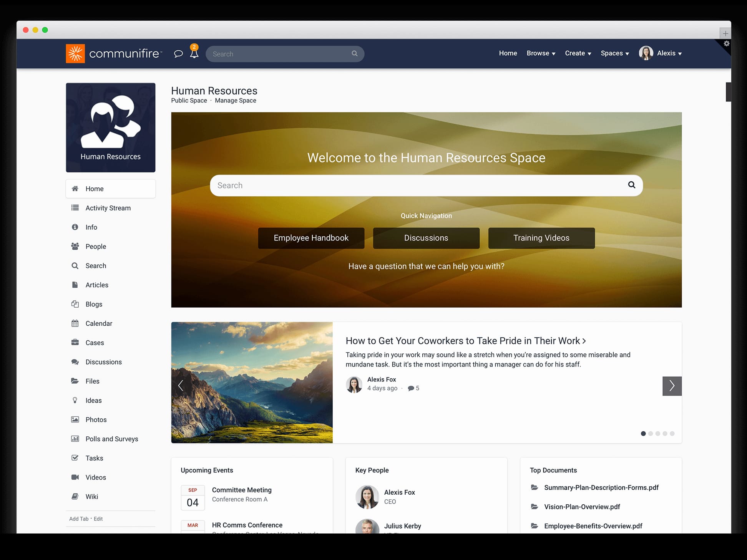747x560 pixels.
Task: Select the third carousel dot indicator
Action: pos(657,434)
